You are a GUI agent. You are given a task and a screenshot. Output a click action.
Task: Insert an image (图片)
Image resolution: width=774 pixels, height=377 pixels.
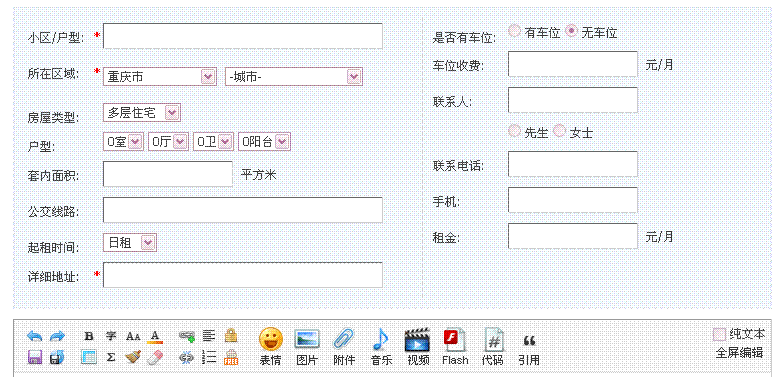click(x=307, y=346)
